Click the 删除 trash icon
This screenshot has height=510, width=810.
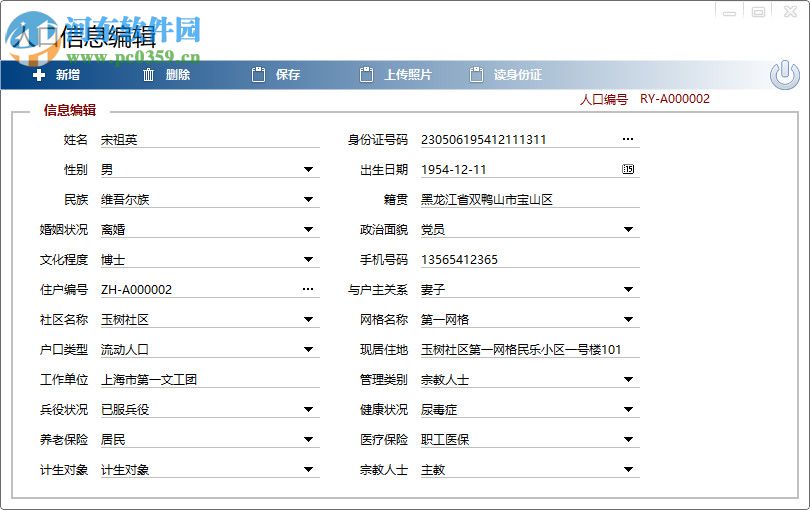(x=148, y=75)
